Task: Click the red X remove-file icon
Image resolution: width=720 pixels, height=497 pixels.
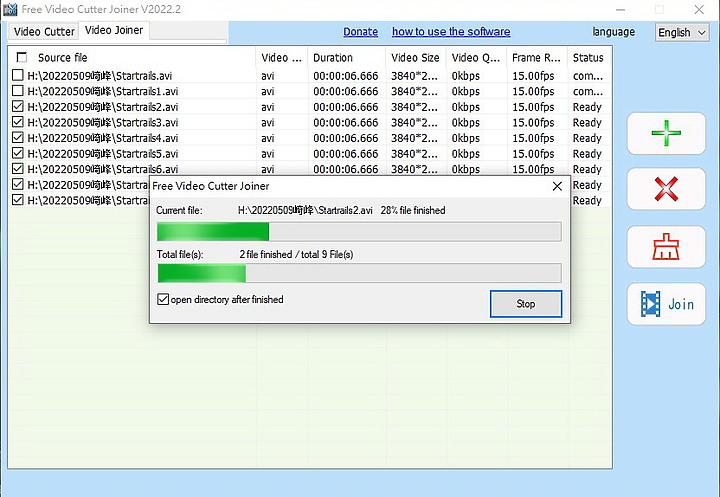Action: (x=666, y=189)
